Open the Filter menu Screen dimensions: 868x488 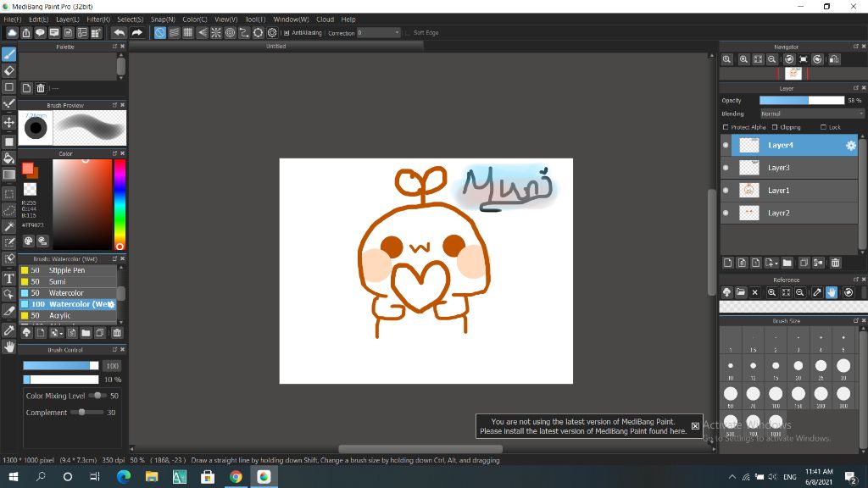point(98,19)
